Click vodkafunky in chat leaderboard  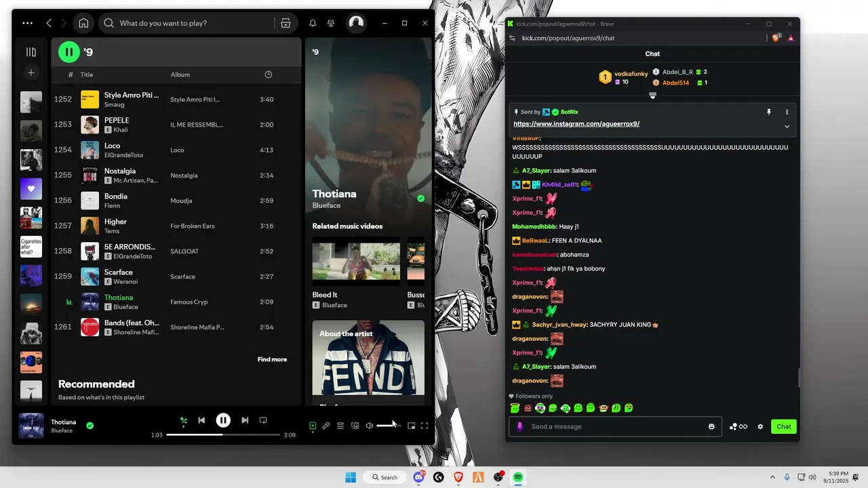pos(631,74)
